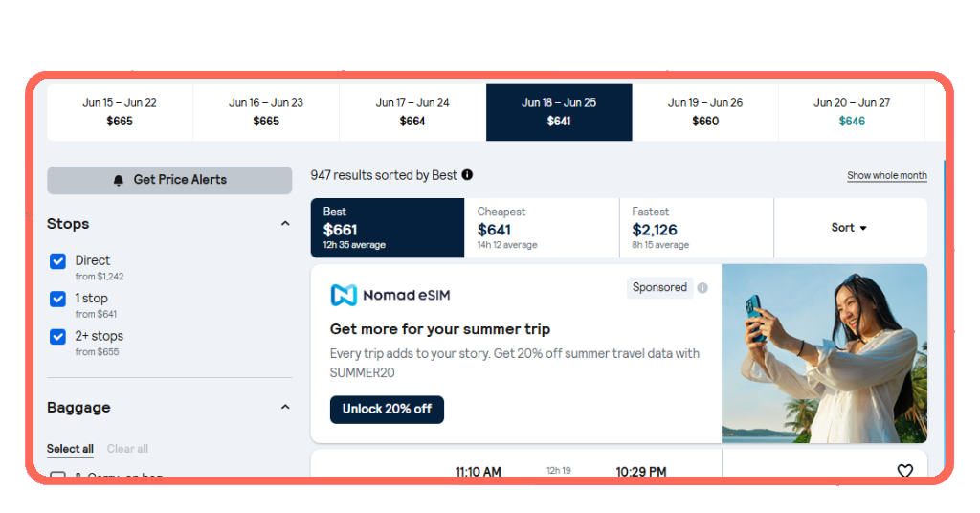Open the Show whole month link

tap(887, 175)
